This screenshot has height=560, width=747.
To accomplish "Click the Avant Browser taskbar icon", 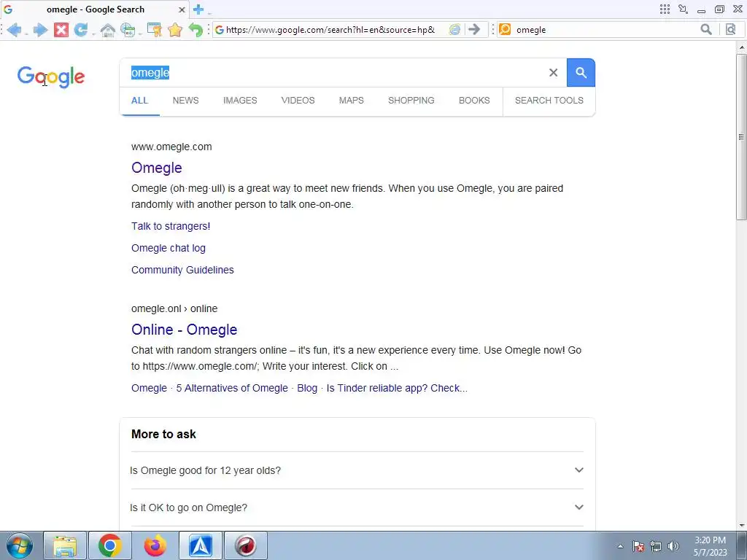I will [201, 545].
